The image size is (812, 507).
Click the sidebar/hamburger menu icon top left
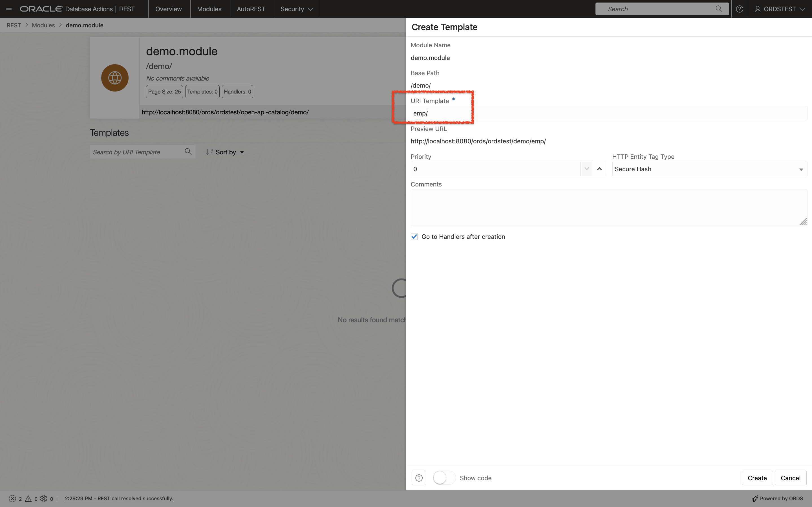tap(9, 9)
